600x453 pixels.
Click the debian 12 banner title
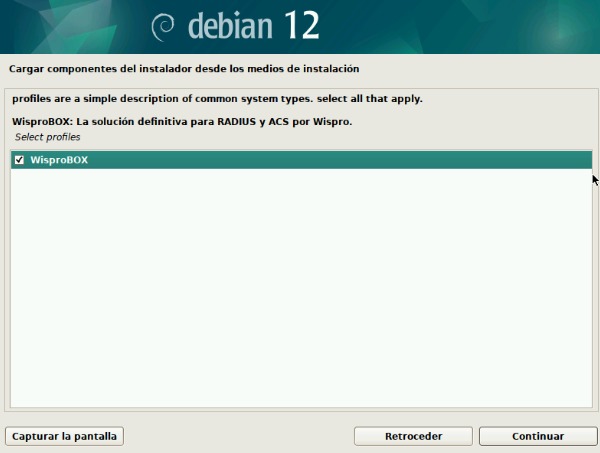(x=253, y=26)
